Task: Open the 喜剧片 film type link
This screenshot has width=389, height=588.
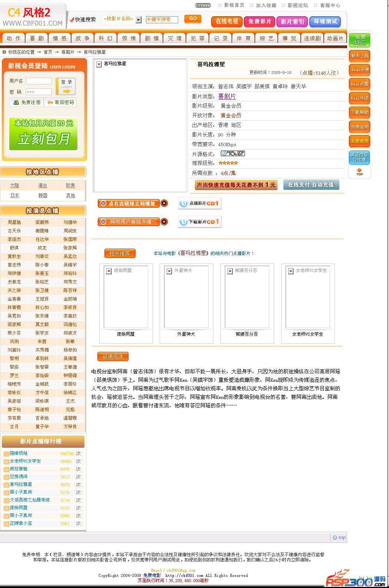Action: (227, 96)
